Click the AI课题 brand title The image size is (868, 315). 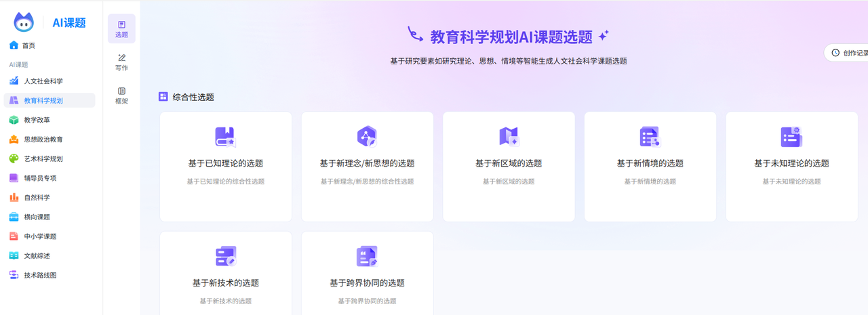pos(69,23)
